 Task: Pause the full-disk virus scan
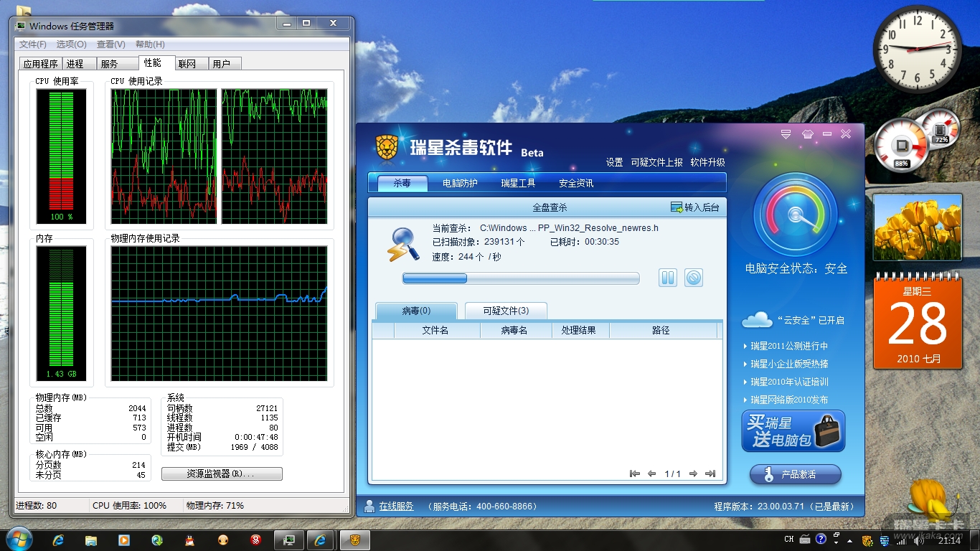[668, 278]
